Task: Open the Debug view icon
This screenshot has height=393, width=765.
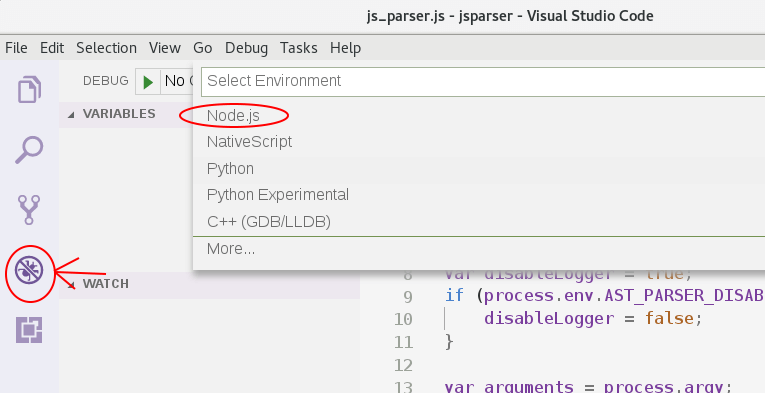Action: click(x=29, y=271)
